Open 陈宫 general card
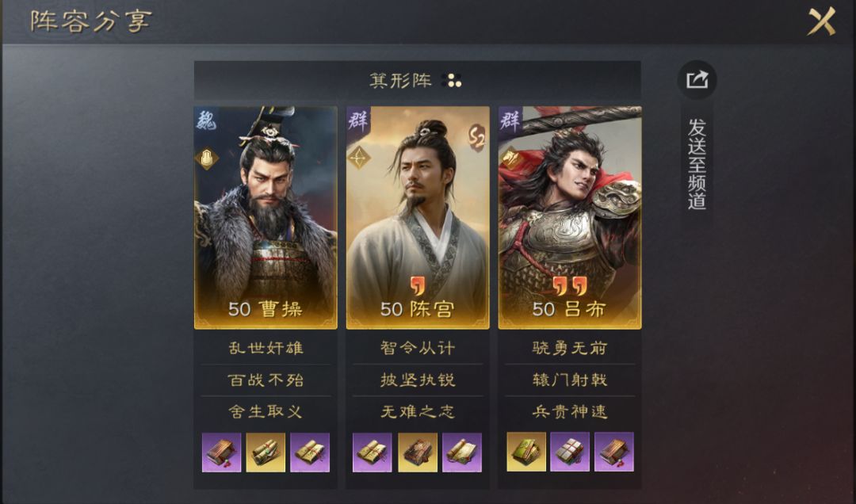Screen dimensions: 856x504 pos(418,217)
